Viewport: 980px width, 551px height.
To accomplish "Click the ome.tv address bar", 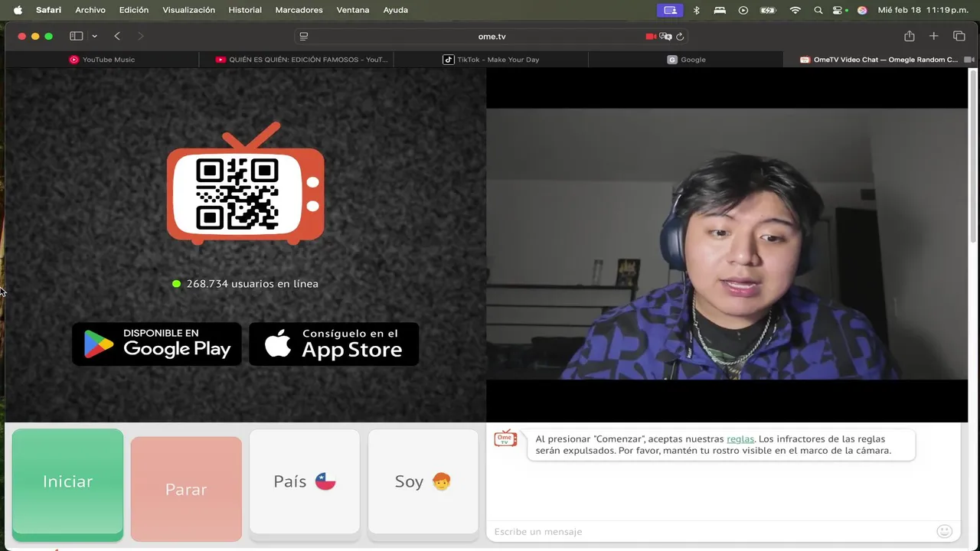I will click(492, 36).
